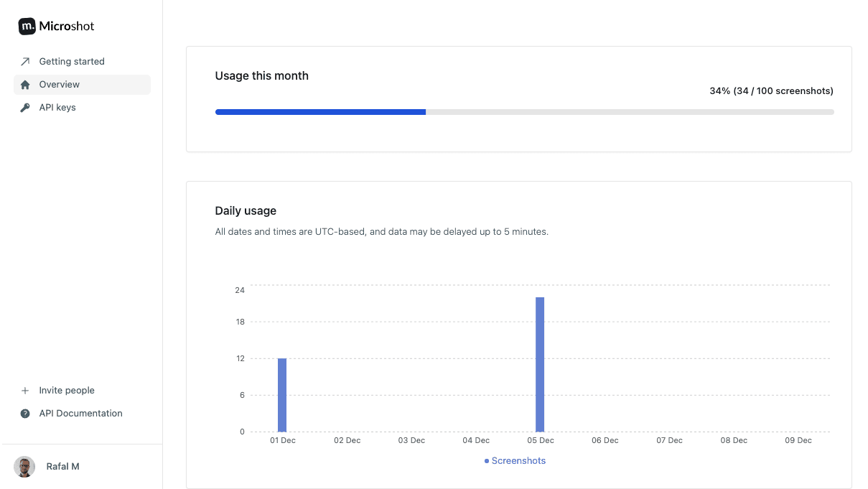
Task: Click the plus icon next to Invite people
Action: click(24, 390)
